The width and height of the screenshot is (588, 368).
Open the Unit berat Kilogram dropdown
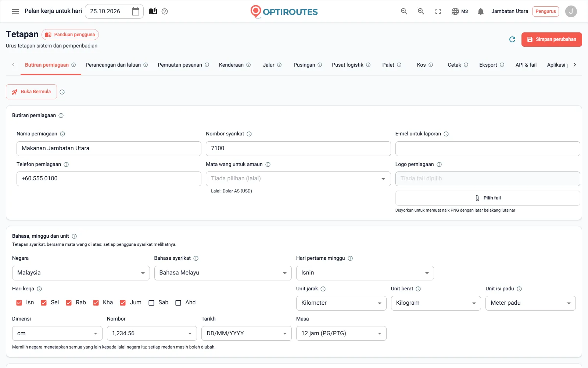(x=436, y=303)
